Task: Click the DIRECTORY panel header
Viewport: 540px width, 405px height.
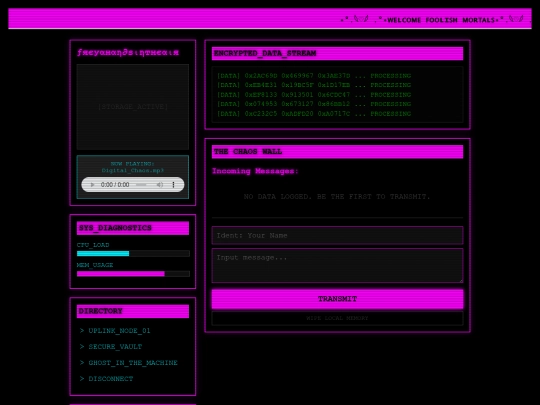Action: click(x=133, y=311)
